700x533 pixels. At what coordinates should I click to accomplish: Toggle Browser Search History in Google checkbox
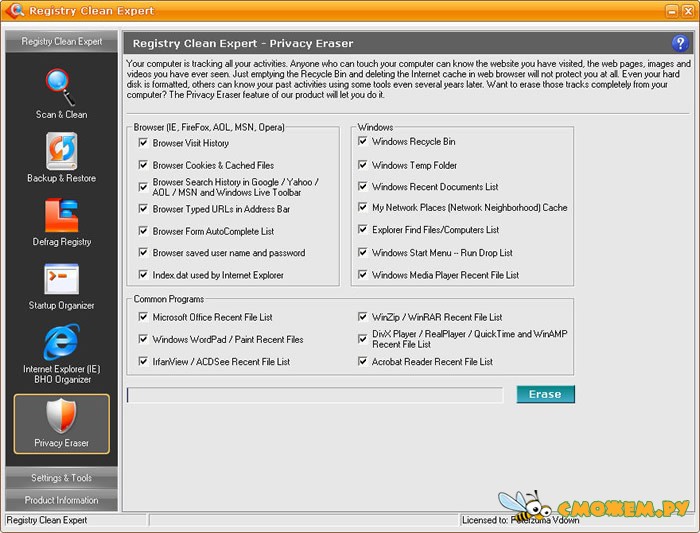(143, 187)
